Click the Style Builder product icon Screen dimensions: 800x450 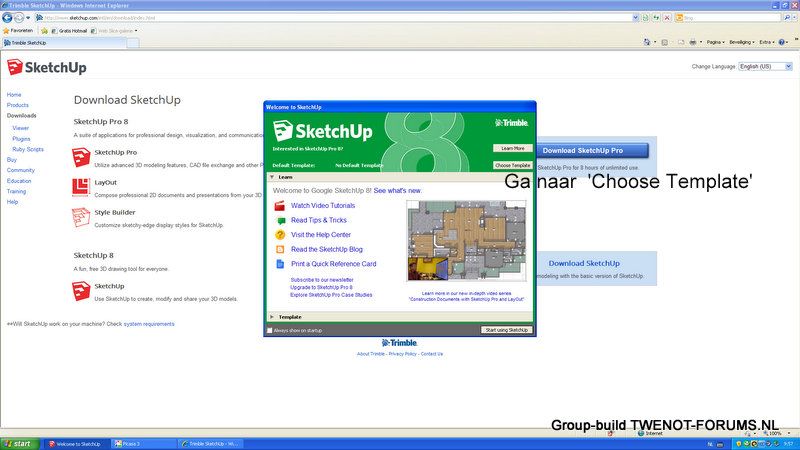pyautogui.click(x=81, y=217)
